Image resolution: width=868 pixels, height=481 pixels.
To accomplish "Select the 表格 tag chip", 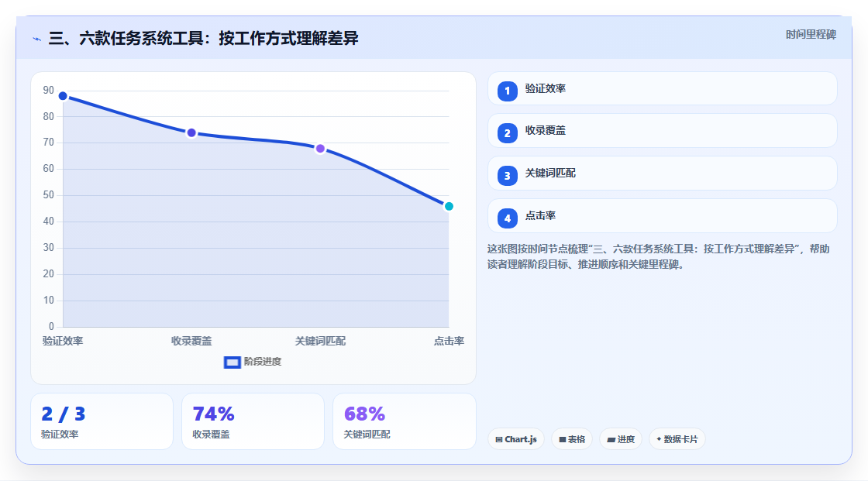I will coord(572,439).
